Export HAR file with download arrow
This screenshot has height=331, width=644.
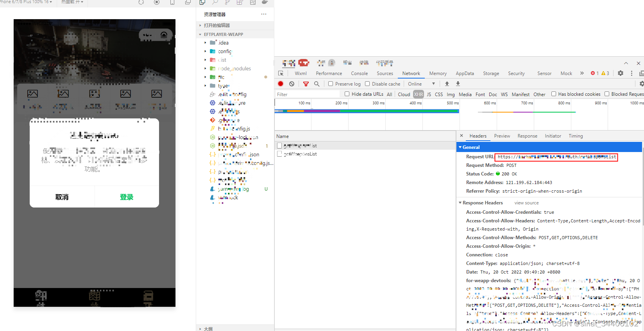[458, 84]
